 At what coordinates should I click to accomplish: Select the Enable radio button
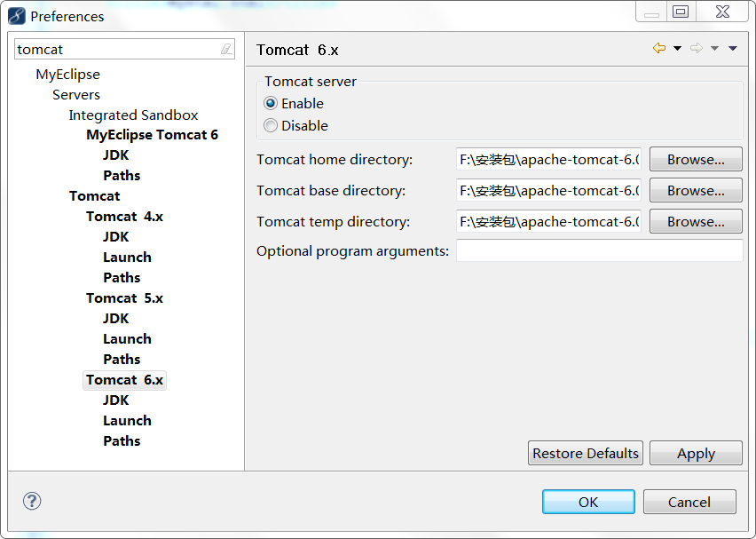point(271,103)
